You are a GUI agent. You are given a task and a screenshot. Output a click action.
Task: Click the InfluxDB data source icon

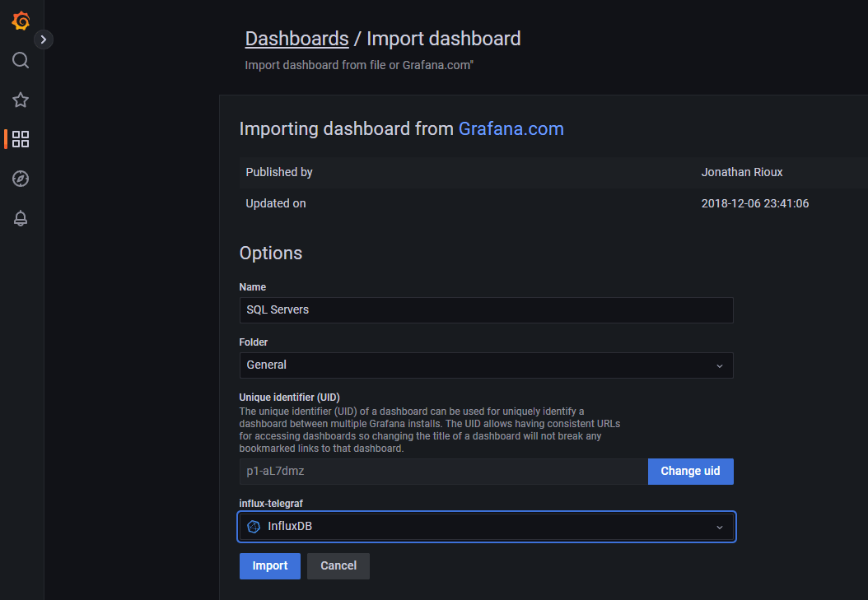(x=254, y=527)
